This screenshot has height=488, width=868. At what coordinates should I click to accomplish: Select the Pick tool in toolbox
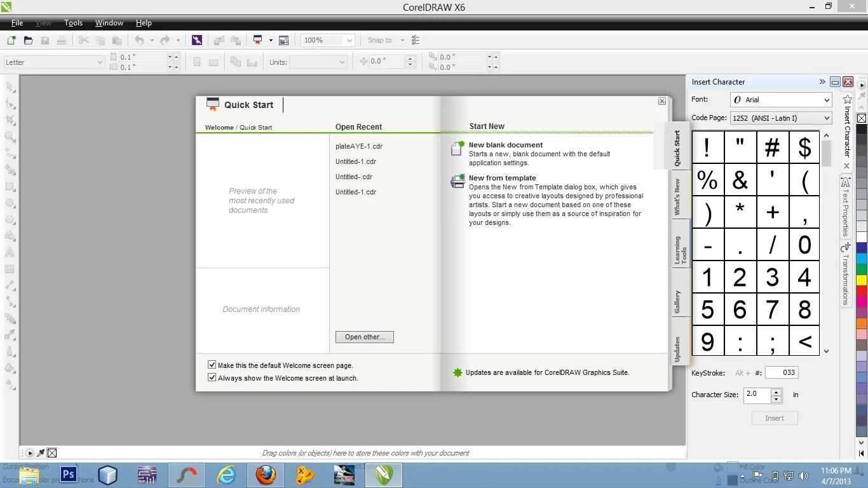10,87
